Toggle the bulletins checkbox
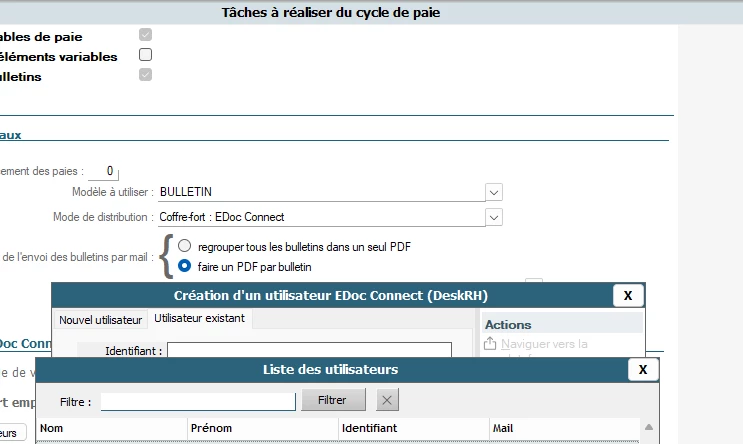This screenshot has height=444, width=743. tap(146, 75)
